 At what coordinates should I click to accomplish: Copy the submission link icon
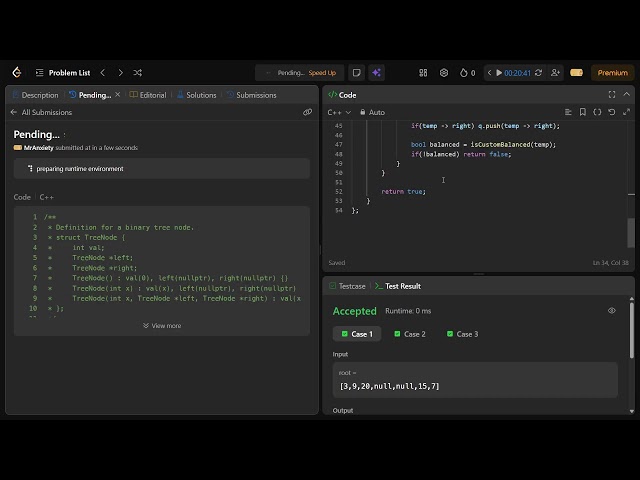(307, 112)
